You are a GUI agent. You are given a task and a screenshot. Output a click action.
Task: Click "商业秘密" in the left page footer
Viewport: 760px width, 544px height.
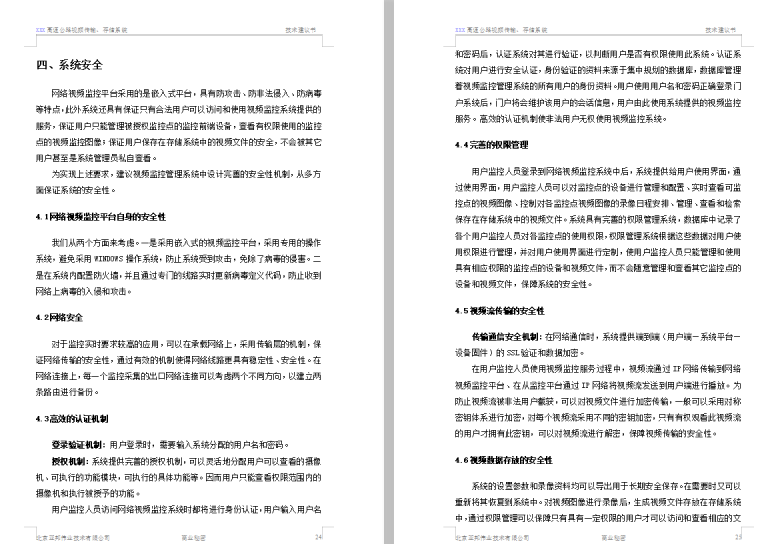coord(193,537)
